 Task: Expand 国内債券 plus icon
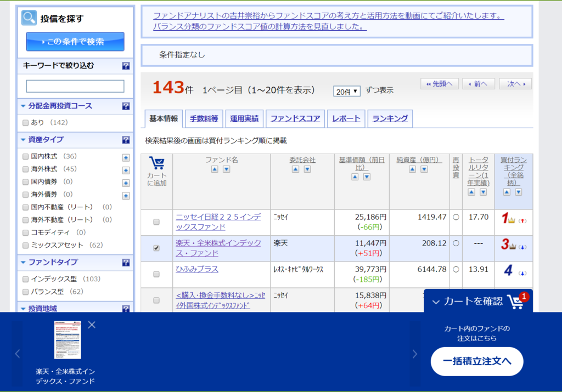tap(126, 183)
